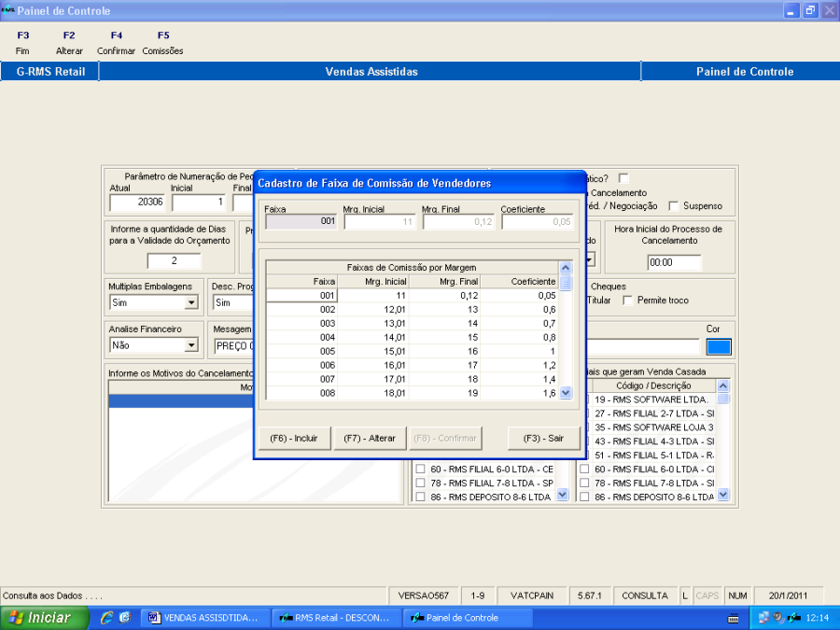This screenshot has height=630, width=840.
Task: Open Internet Explorer from quick launch
Action: 107,618
